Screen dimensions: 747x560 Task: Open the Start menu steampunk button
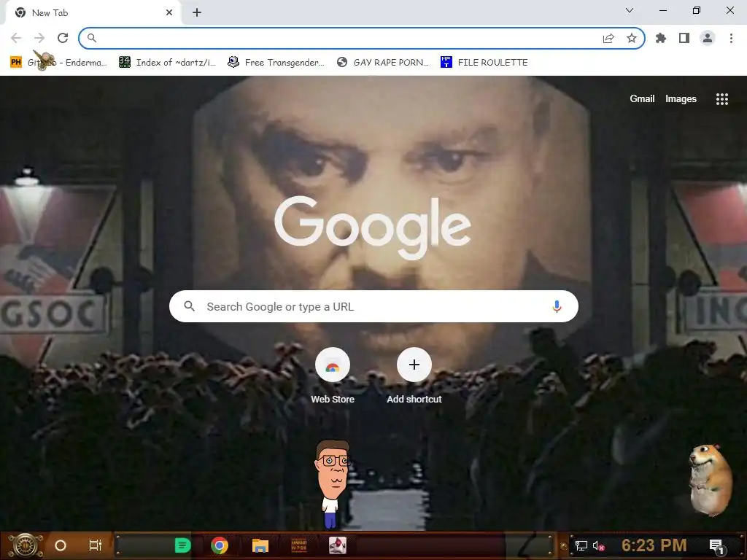(25, 545)
